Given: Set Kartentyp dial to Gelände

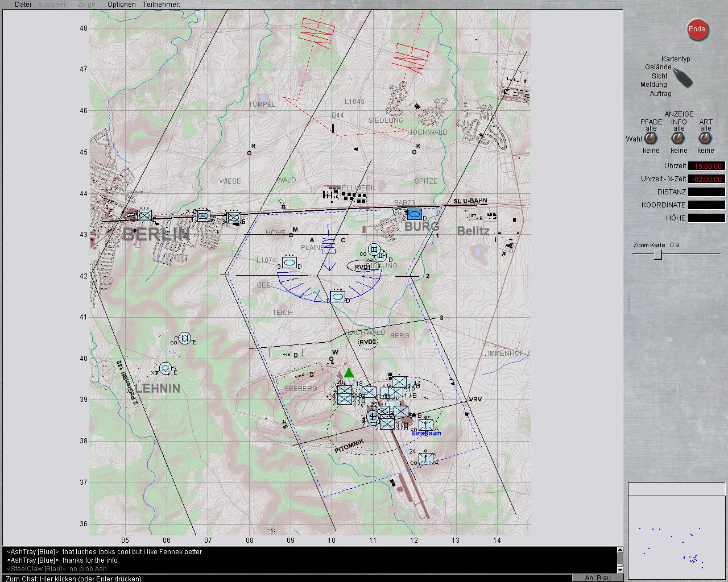Looking at the screenshot, I should 658,67.
